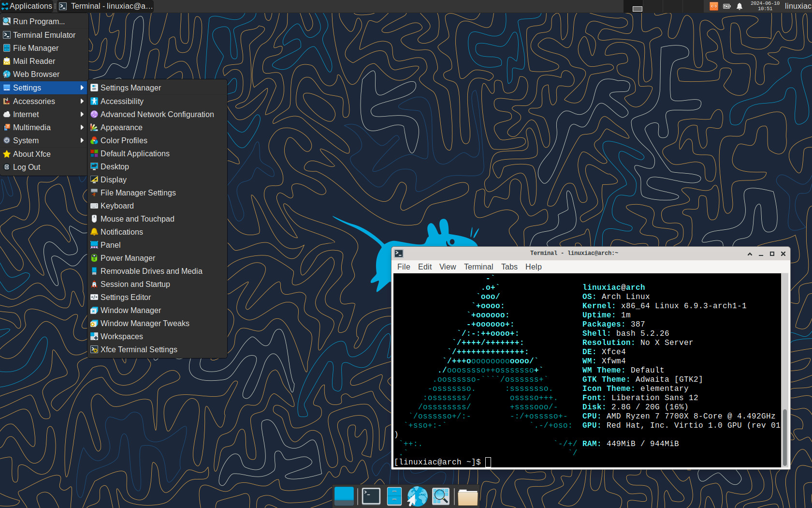Click the About Xfce star icon
Image resolution: width=812 pixels, height=508 pixels.
(7, 154)
